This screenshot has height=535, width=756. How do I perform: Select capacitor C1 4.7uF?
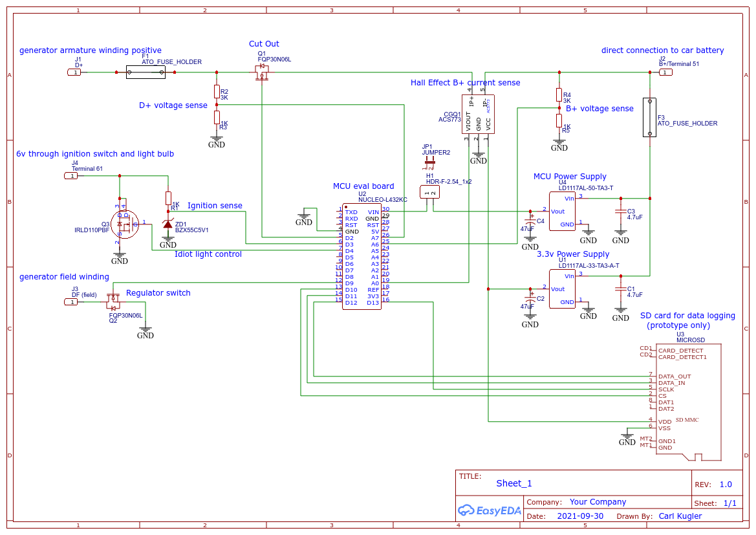point(621,289)
